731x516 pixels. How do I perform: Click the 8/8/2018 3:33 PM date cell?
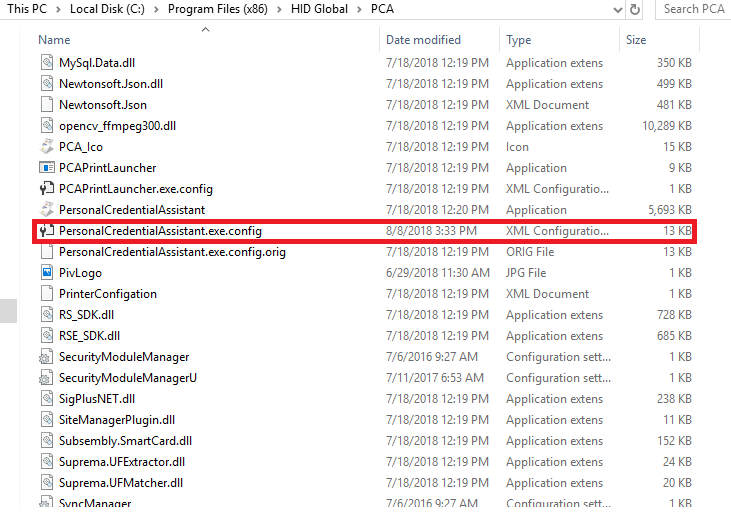click(x=431, y=231)
